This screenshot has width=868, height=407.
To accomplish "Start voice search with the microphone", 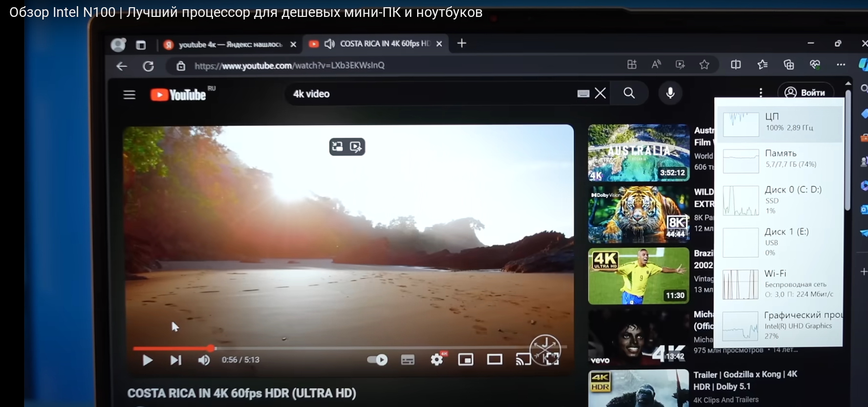I will (670, 93).
